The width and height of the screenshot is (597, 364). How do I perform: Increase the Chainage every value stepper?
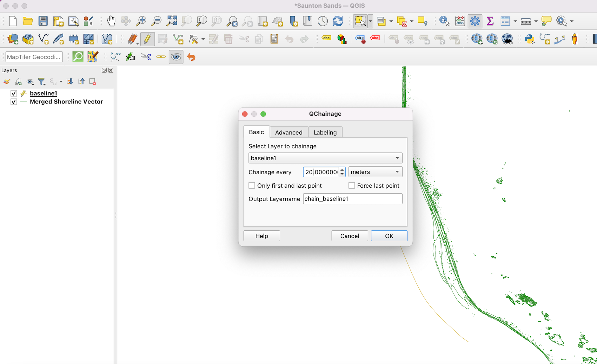(x=342, y=170)
